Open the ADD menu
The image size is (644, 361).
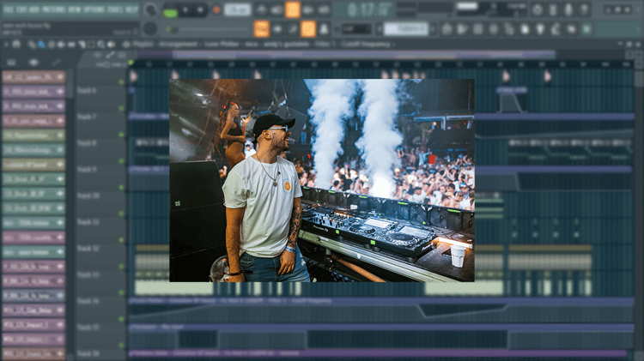[x=34, y=9]
